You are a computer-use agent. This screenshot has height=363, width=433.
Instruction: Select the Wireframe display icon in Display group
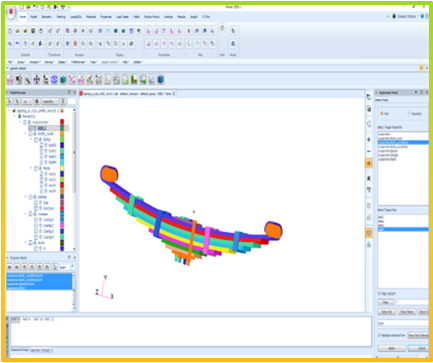coord(100,31)
